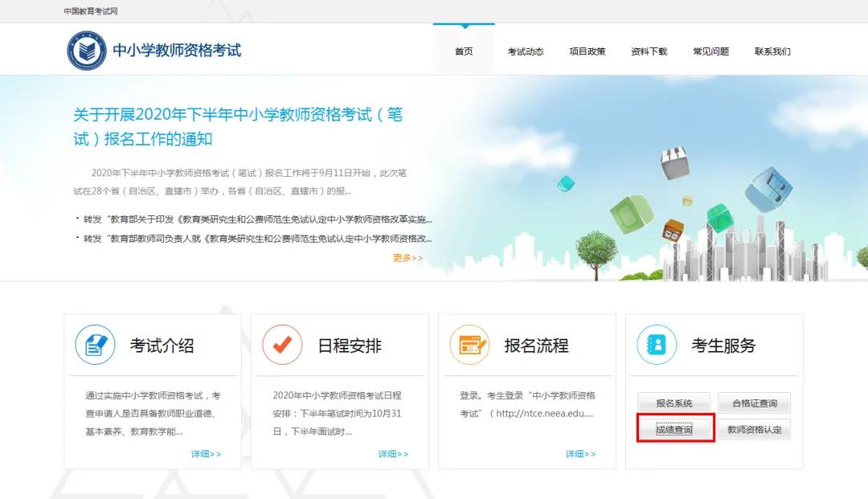Click the 考试介绍 document pencil icon
This screenshot has height=499, width=868.
coord(95,346)
